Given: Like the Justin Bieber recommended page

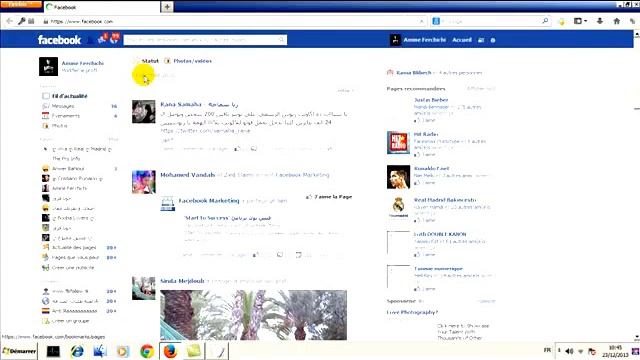Looking at the screenshot, I should click(x=425, y=120).
